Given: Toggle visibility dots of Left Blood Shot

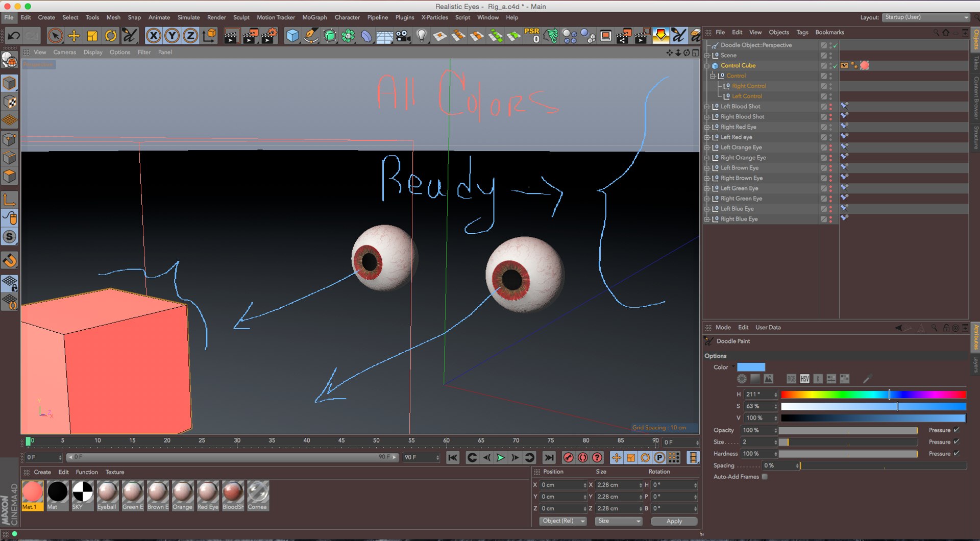Looking at the screenshot, I should click(830, 107).
